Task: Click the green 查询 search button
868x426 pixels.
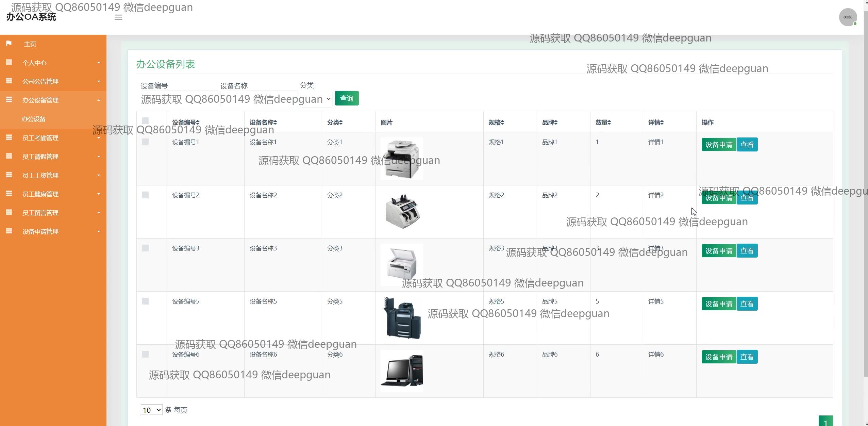Action: tap(347, 98)
